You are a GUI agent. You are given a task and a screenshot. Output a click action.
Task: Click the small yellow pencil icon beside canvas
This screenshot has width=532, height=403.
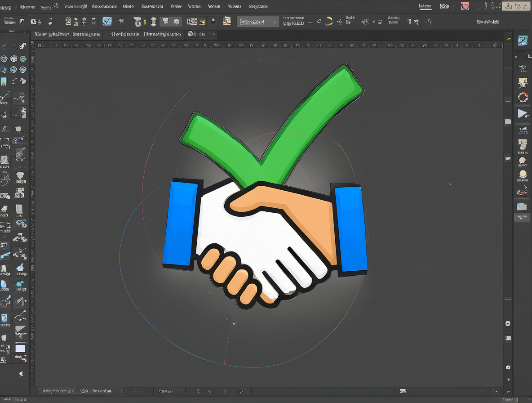(x=509, y=39)
